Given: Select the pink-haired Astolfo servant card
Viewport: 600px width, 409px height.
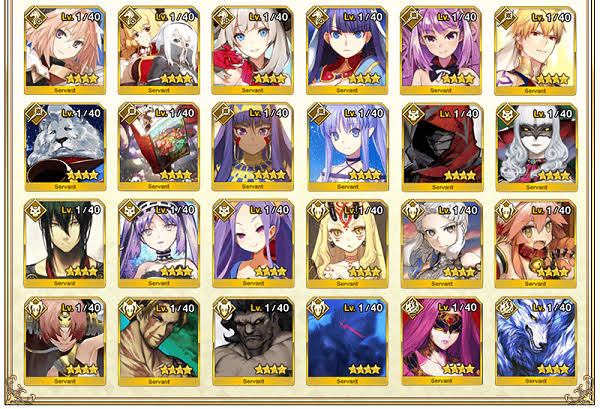Looking at the screenshot, I should pyautogui.click(x=65, y=50).
